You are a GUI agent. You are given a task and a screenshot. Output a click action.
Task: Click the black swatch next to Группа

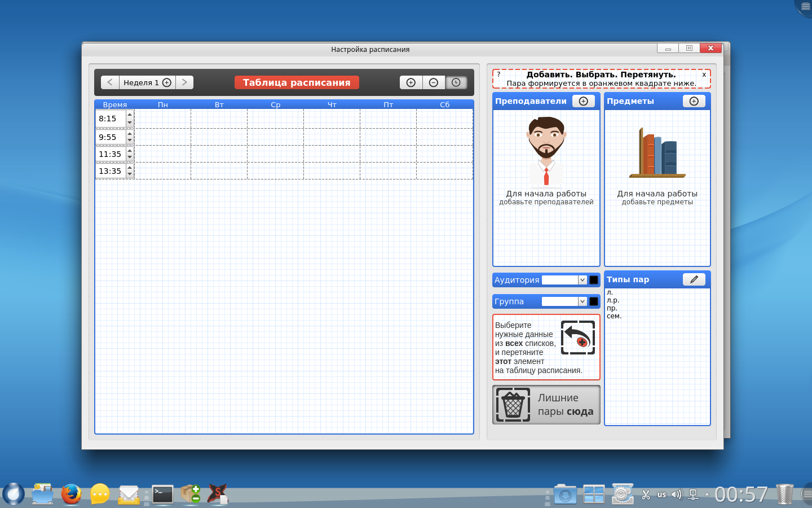[x=594, y=301]
